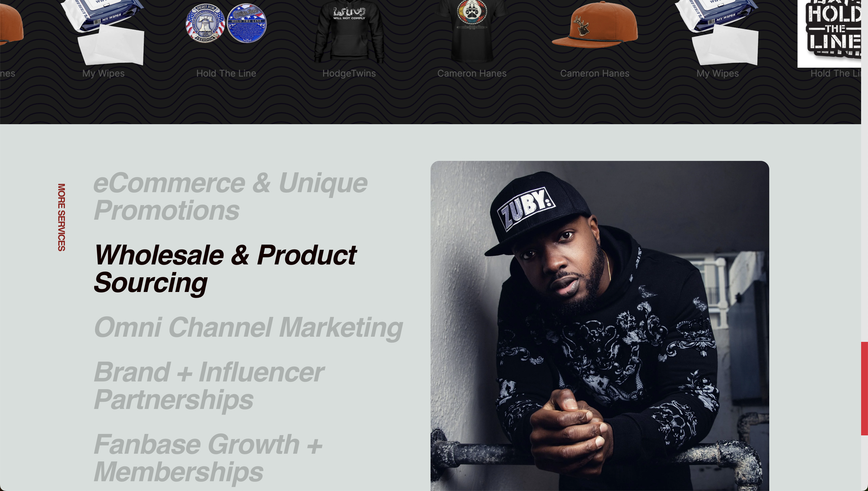Click the Hold The Line caption under coins
This screenshot has height=491, width=868.
tap(226, 73)
